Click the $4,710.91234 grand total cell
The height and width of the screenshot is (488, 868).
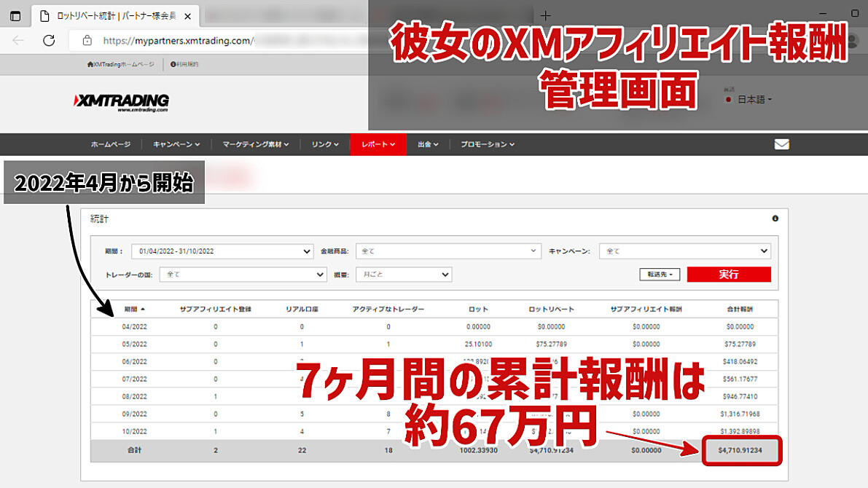740,450
